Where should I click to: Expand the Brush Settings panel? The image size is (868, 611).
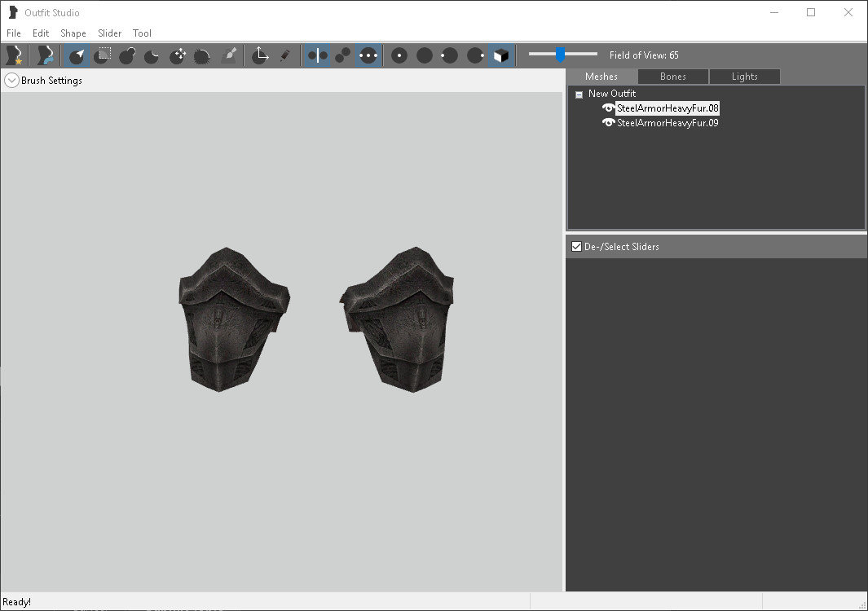[11, 81]
